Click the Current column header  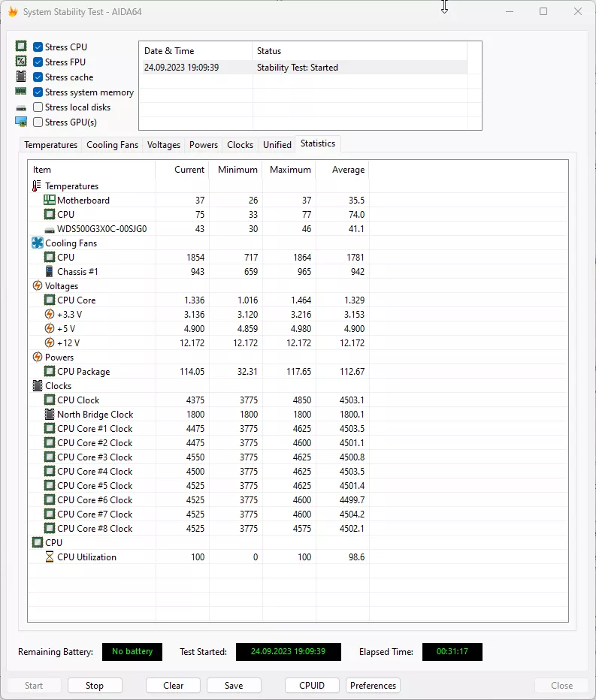183,170
